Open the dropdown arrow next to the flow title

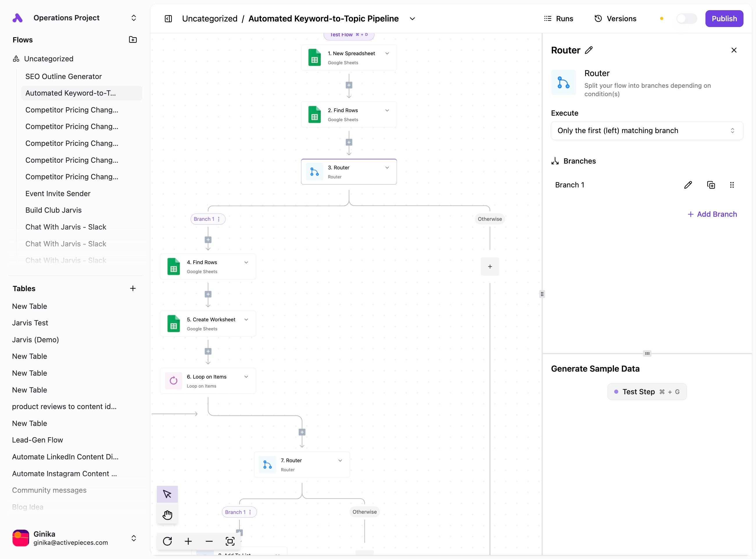tap(412, 19)
